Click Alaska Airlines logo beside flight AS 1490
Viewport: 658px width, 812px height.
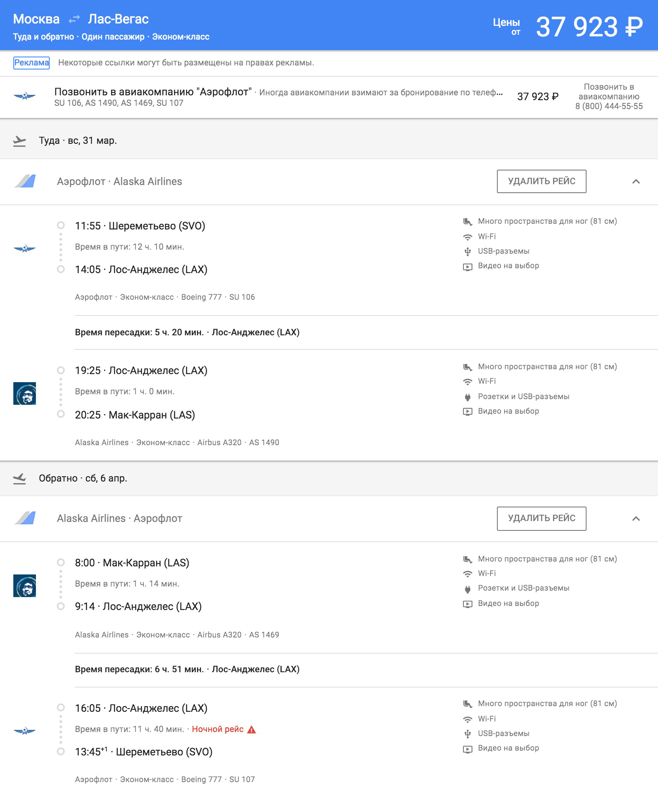click(x=25, y=393)
